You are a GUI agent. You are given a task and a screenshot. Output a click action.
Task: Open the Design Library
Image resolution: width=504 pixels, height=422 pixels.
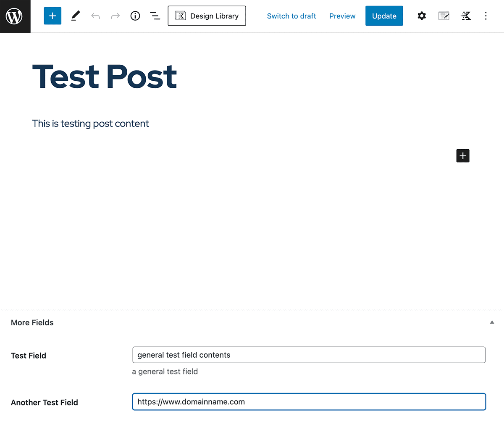(x=207, y=16)
